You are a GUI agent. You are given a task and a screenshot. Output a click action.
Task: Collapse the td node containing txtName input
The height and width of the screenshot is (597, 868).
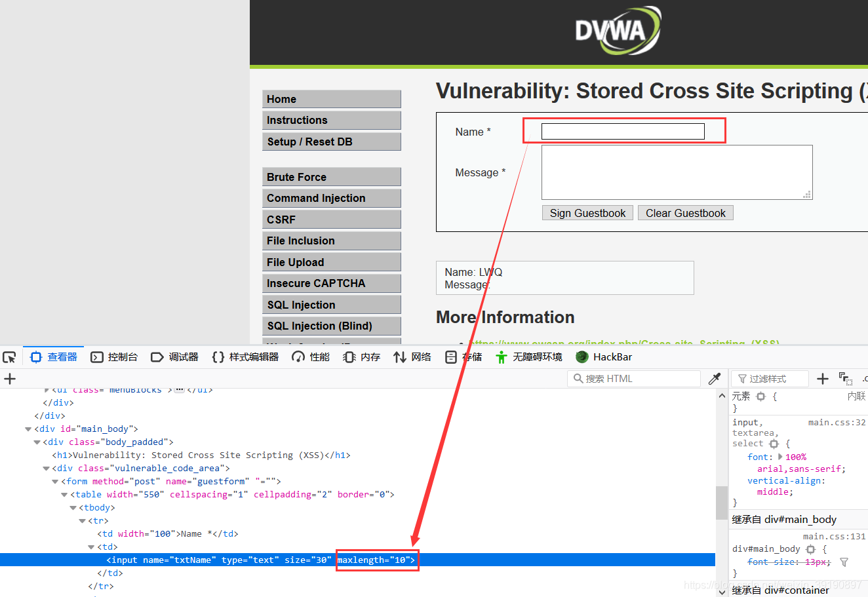pos(91,547)
